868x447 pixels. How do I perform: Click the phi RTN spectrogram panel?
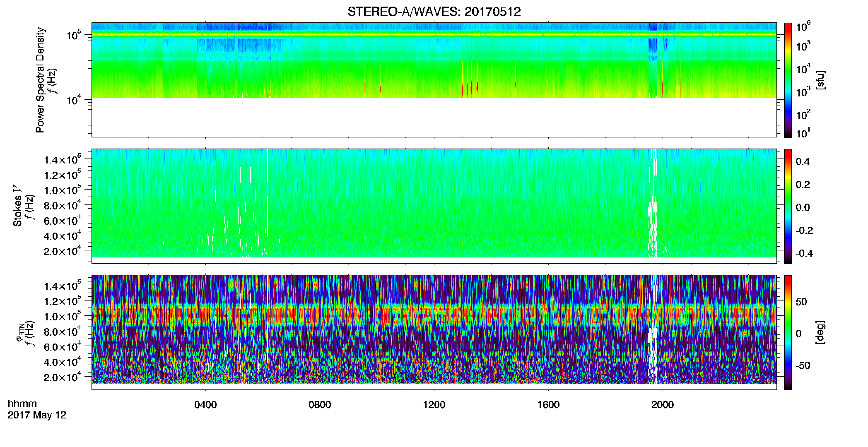(x=434, y=332)
